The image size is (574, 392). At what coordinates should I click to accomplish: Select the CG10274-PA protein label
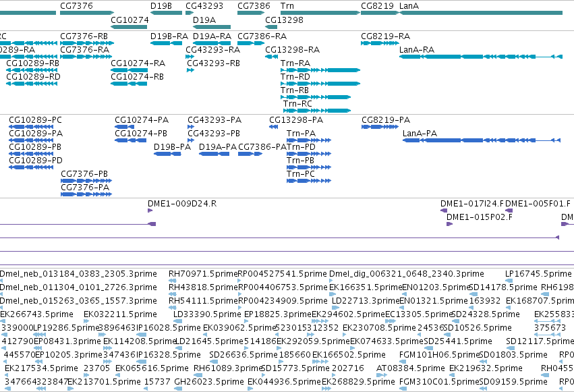pyautogui.click(x=142, y=120)
